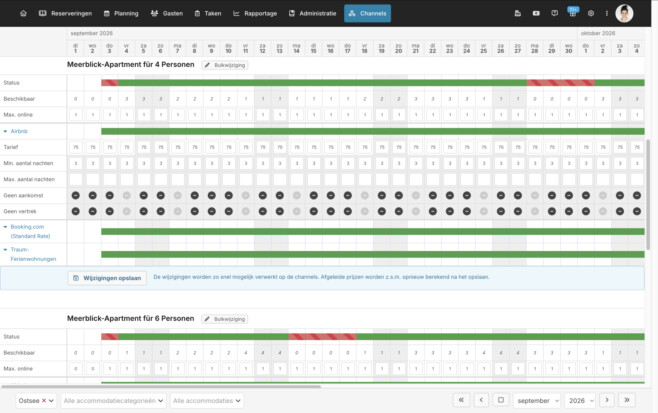Toggle Geen aankomst for di 1 september
The width and height of the screenshot is (658, 413).
(76, 195)
